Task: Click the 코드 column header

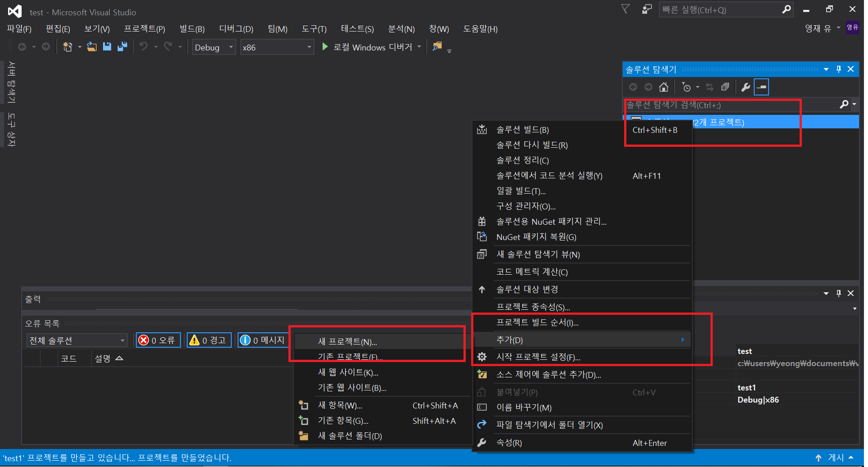Action: click(69, 358)
